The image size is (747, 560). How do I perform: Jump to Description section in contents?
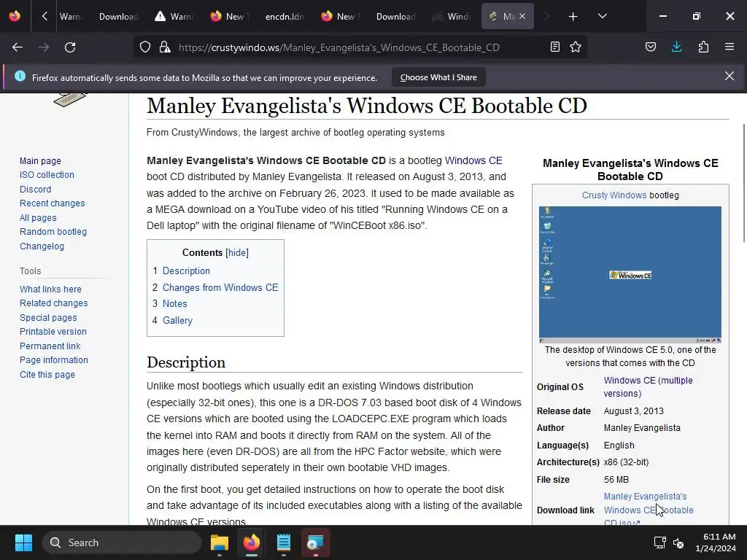[x=186, y=271]
